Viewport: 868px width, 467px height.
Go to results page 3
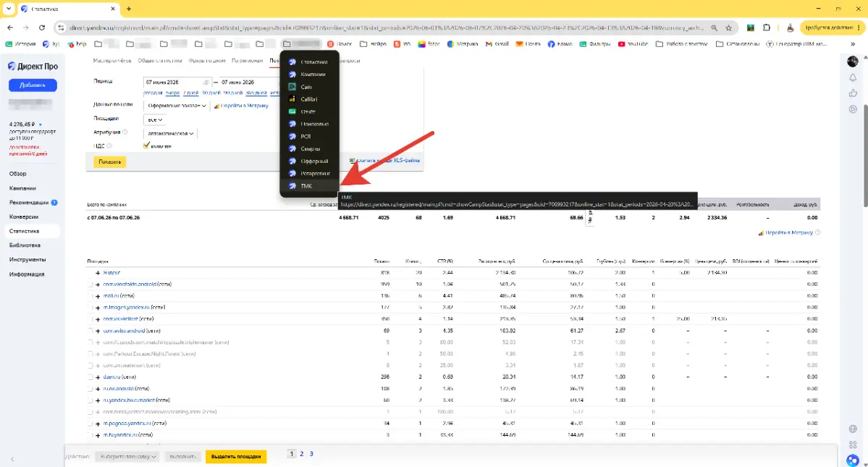tap(311, 454)
